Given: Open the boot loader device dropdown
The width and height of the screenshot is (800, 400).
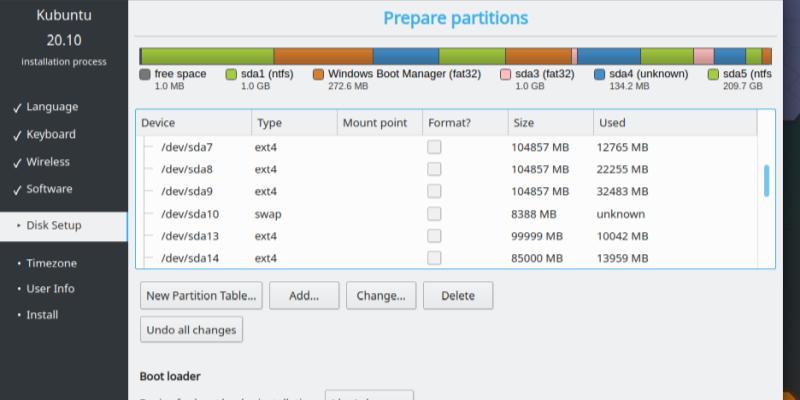Looking at the screenshot, I should [368, 396].
